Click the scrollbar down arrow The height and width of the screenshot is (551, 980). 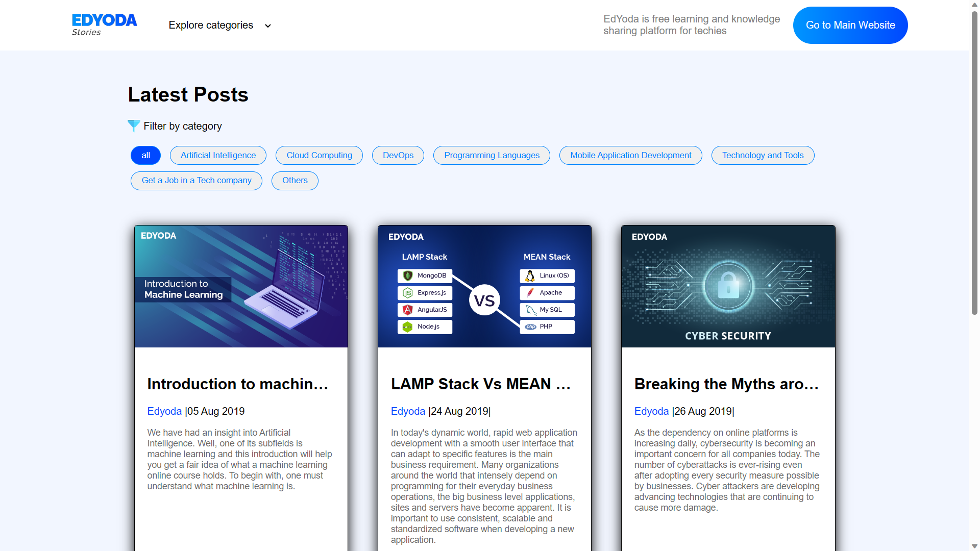[x=974, y=546]
